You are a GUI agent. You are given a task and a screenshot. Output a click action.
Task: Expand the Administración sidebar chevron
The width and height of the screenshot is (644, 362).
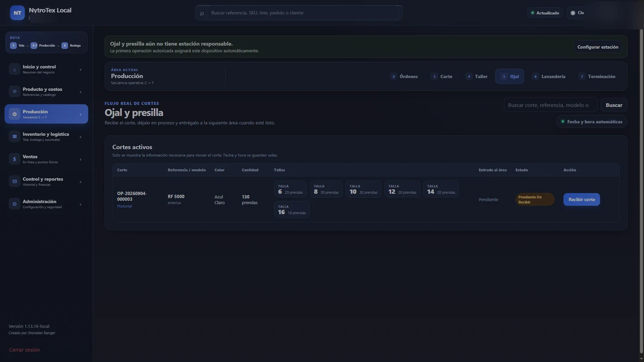(80, 204)
